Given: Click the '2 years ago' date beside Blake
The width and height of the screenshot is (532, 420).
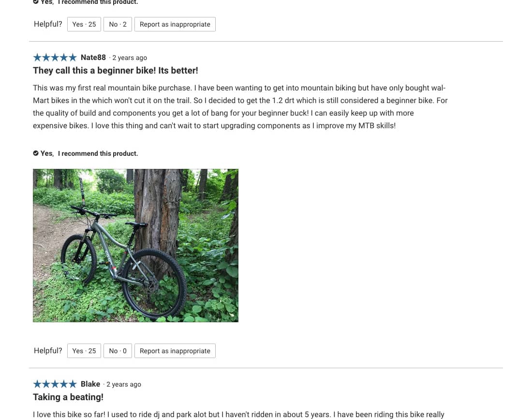Looking at the screenshot, I should [124, 384].
